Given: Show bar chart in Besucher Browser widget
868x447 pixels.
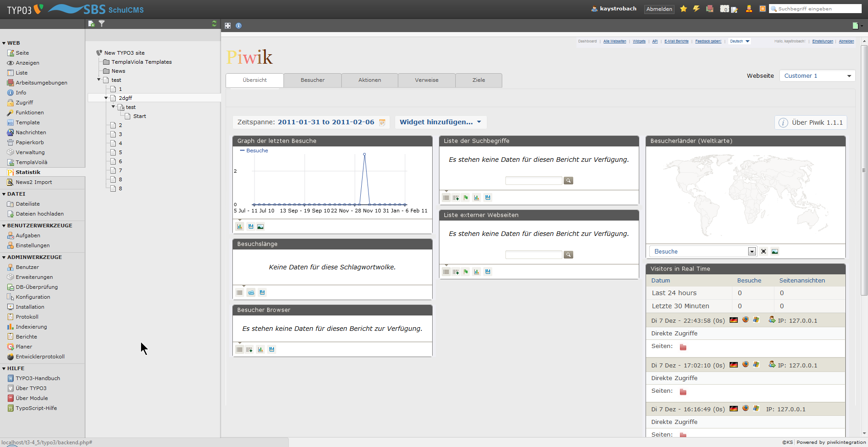Looking at the screenshot, I should click(x=260, y=349).
